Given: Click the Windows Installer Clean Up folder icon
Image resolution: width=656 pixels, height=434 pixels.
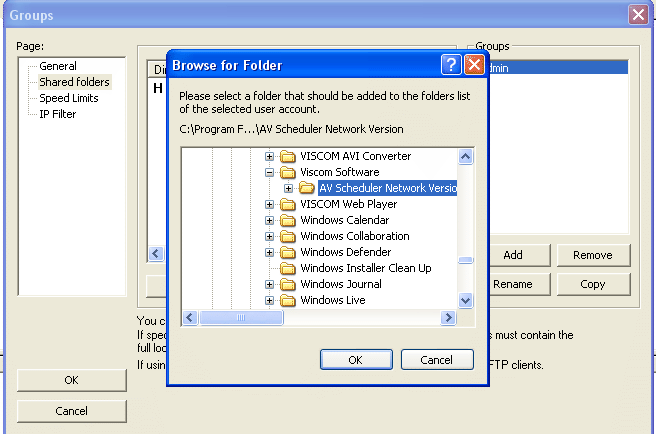Looking at the screenshot, I should pos(289,268).
